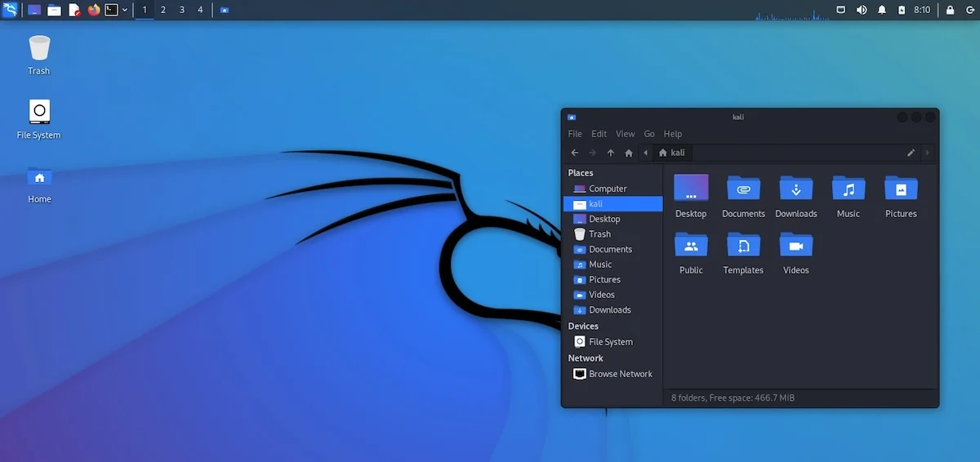Select the Desktop folder icon
Image resolution: width=980 pixels, height=462 pixels.
coord(691,196)
